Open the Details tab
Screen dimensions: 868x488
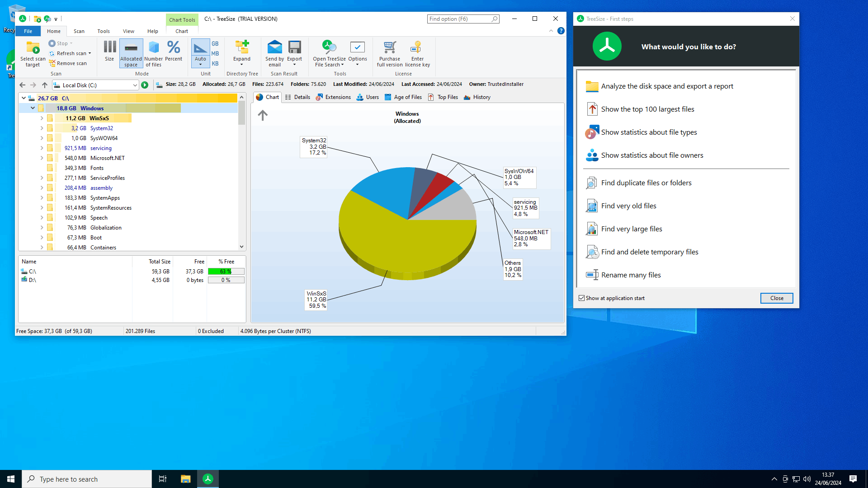tap(297, 97)
